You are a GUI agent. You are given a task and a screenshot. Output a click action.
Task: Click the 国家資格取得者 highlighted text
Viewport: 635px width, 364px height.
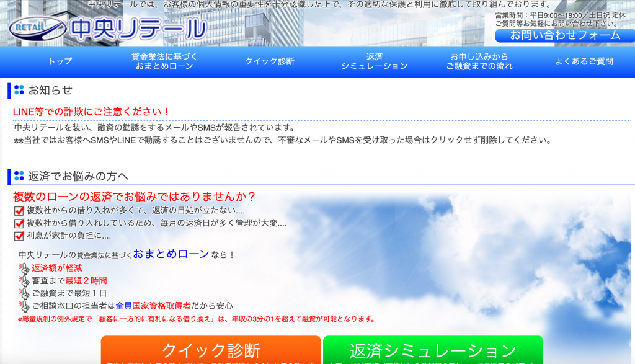point(161,306)
